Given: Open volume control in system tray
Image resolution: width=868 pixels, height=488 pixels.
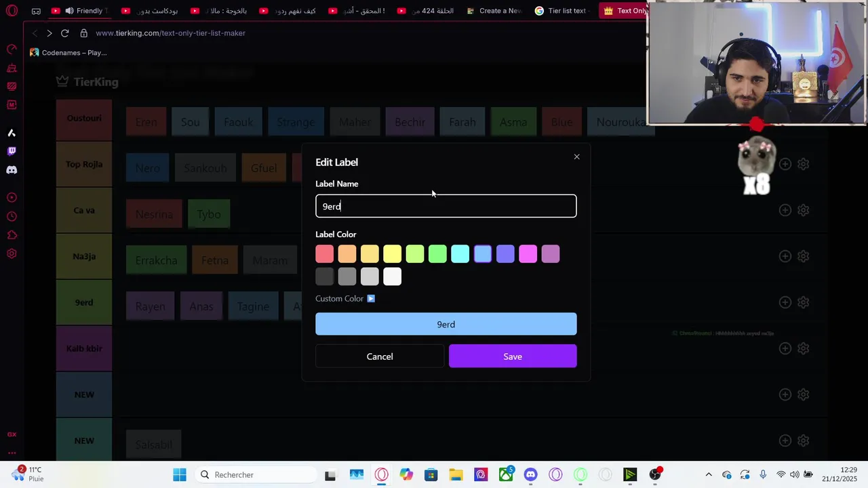Looking at the screenshot, I should coord(794,475).
